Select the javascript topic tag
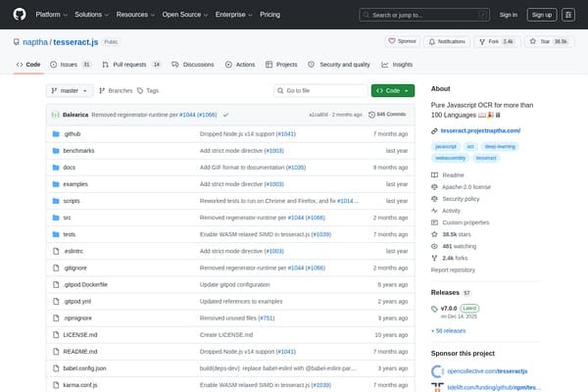Image resolution: width=588 pixels, height=392 pixels. point(446,146)
